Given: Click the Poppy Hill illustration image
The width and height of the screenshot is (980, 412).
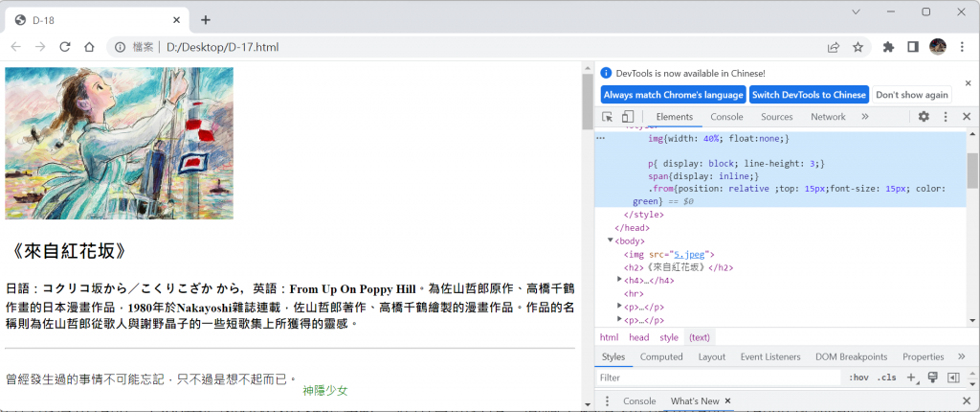Looking at the screenshot, I should click(119, 144).
